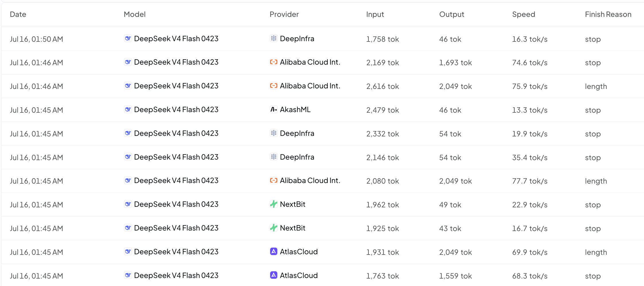Viewport: 644px width, 286px height.
Task: Click AtlasCloud icon in 1,763 tok row
Action: [x=274, y=275]
